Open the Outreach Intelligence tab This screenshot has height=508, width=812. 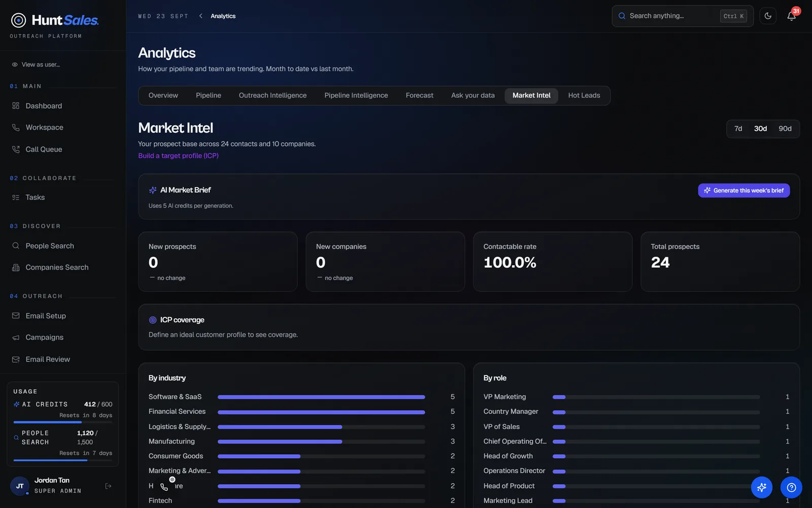(x=273, y=96)
